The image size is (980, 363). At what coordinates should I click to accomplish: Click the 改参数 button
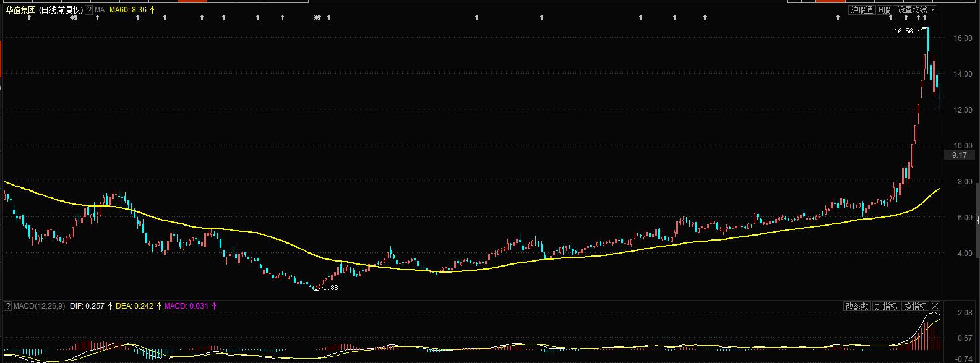pos(857,306)
